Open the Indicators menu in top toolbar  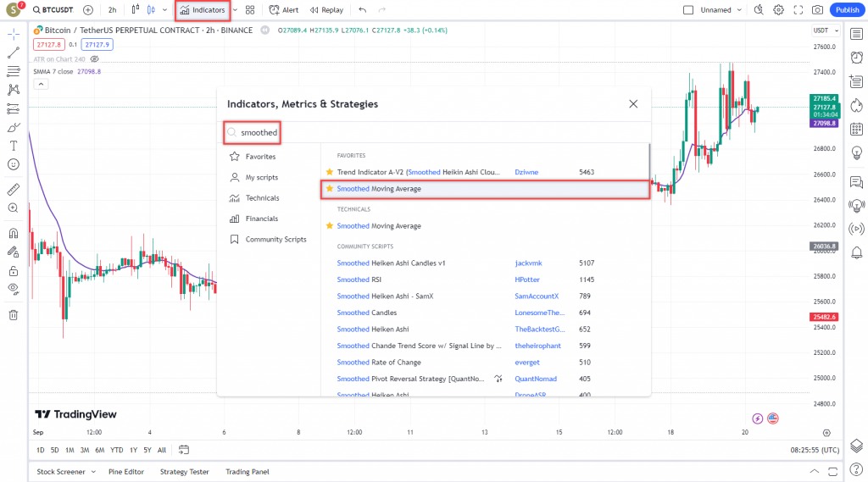click(202, 10)
